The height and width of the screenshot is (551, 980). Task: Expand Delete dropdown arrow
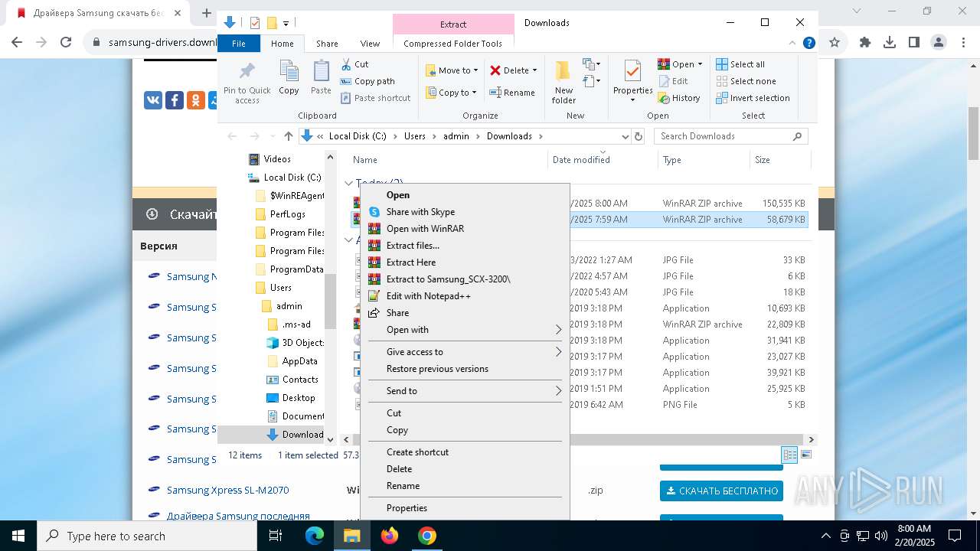[x=534, y=70]
